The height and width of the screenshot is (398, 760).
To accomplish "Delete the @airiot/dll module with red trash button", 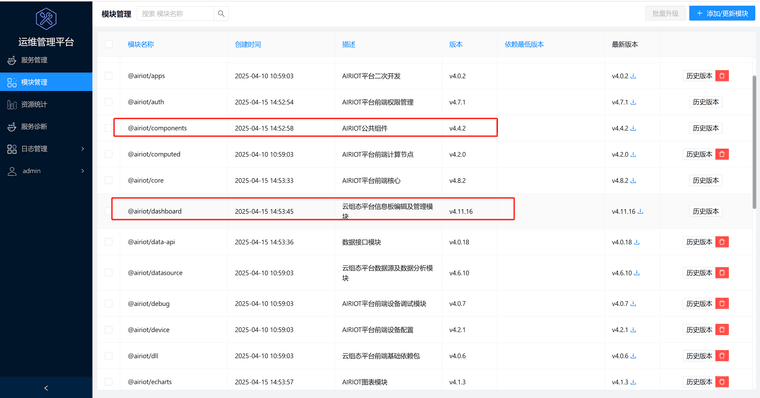I will tap(722, 356).
